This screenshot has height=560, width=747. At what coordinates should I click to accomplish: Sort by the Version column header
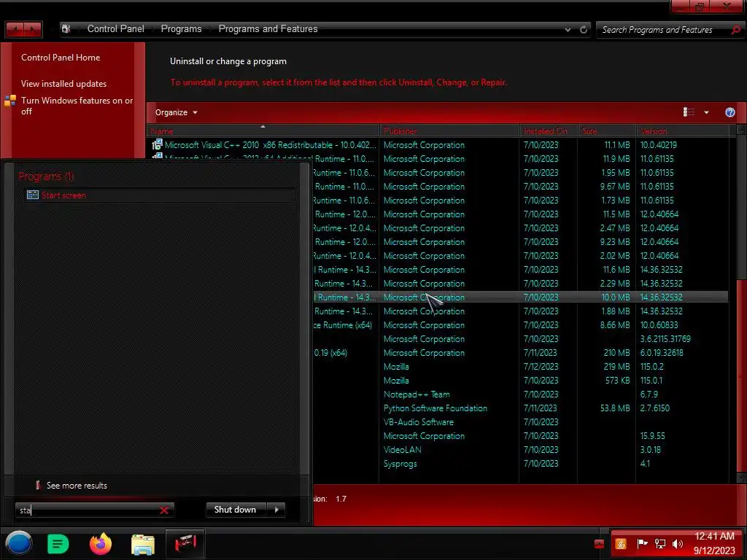(682, 131)
